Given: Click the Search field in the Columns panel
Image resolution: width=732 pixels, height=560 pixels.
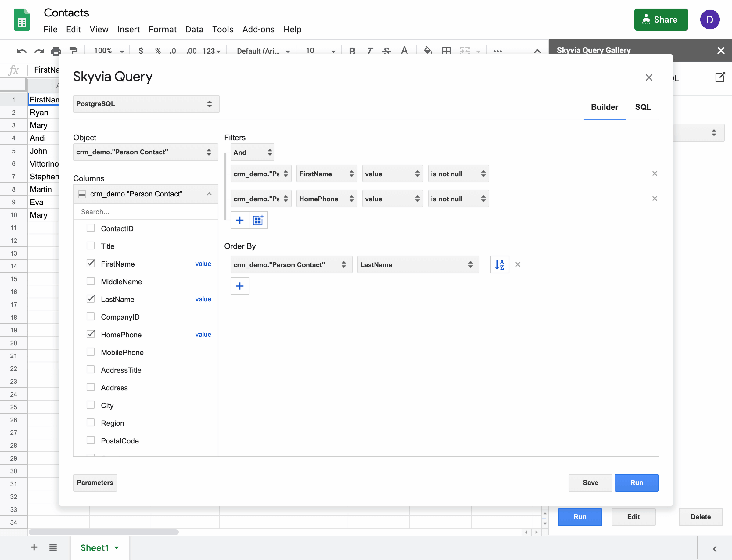Looking at the screenshot, I should coord(146,211).
